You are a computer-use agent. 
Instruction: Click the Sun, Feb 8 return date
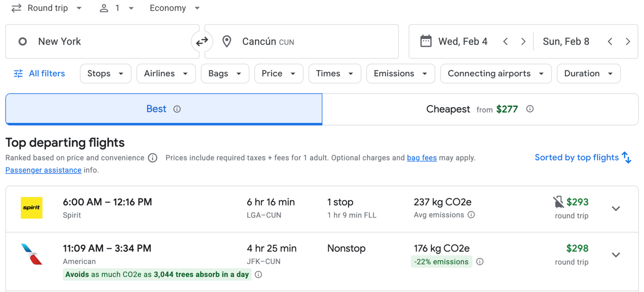pos(566,41)
